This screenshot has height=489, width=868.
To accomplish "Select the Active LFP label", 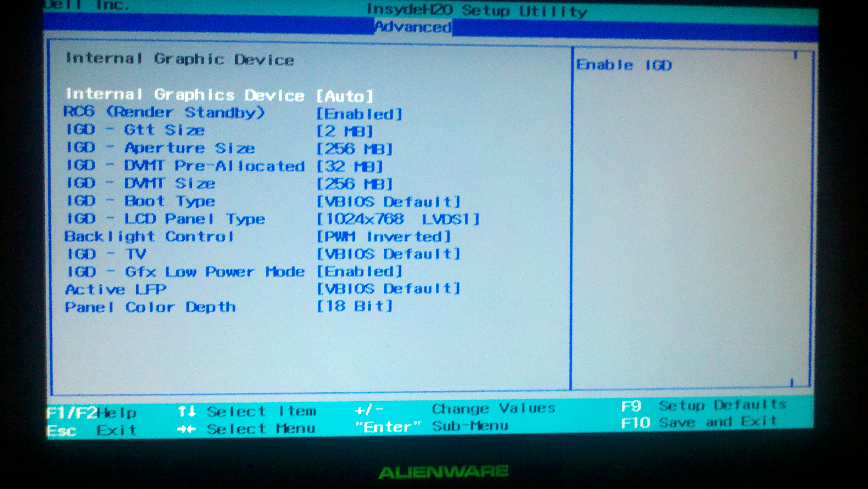I will [x=116, y=289].
